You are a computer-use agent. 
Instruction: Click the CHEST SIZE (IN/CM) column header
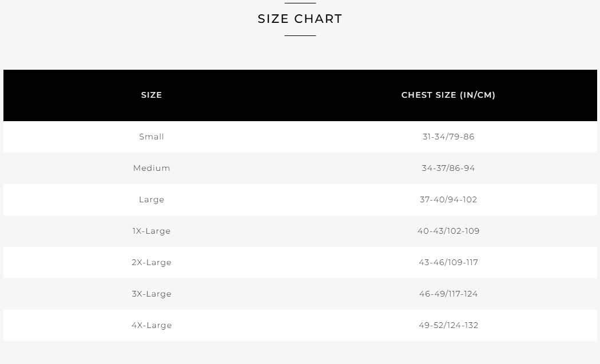point(448,95)
